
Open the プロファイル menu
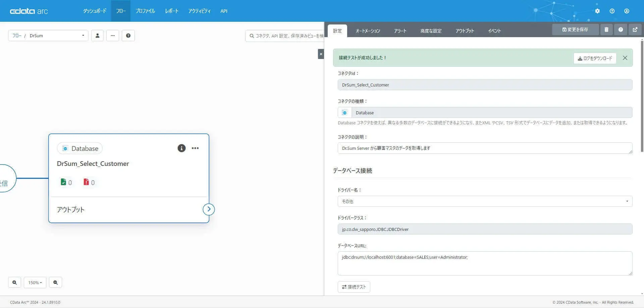click(145, 11)
